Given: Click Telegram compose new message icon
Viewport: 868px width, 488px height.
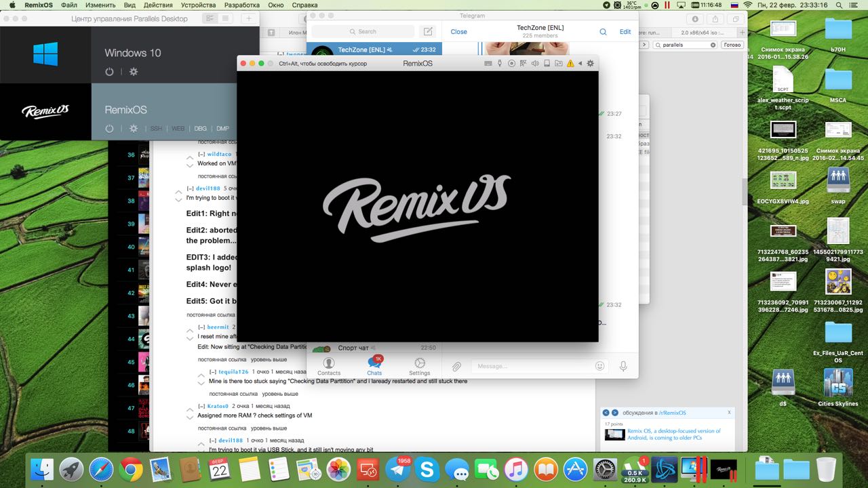Looking at the screenshot, I should (427, 32).
